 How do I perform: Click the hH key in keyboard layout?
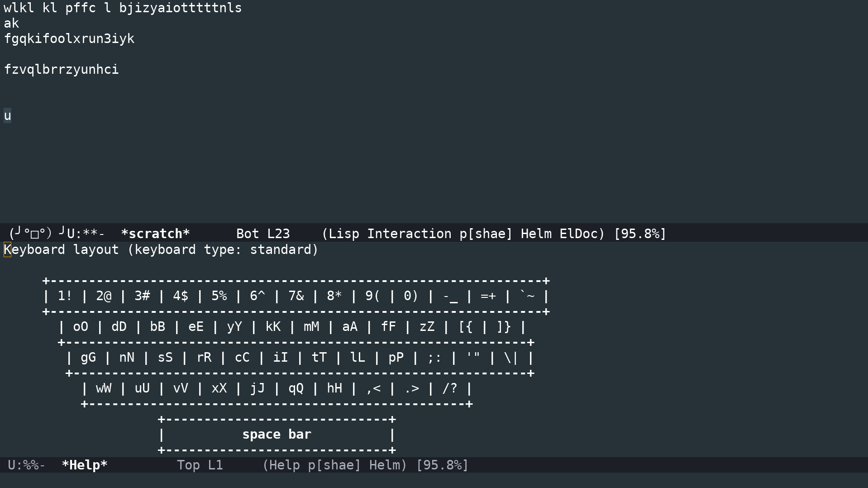(334, 388)
